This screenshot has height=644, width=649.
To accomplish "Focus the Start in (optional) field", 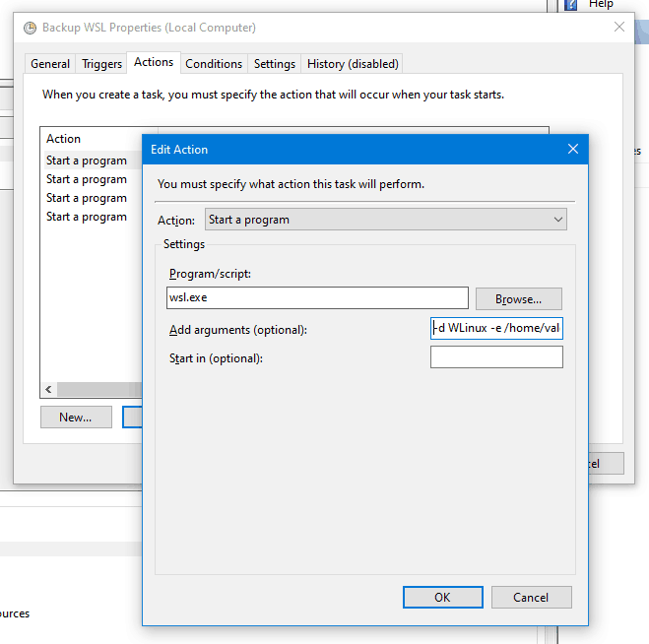I will pos(496,356).
